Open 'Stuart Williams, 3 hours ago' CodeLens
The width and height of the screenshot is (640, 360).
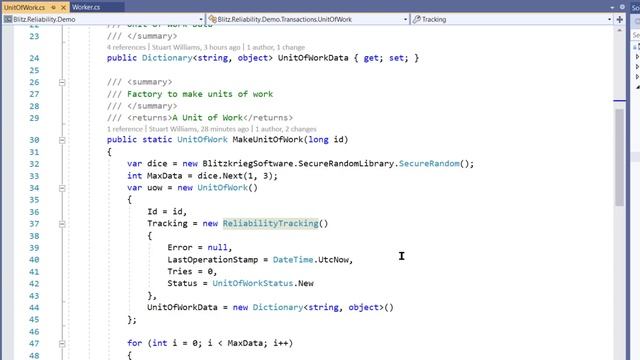[x=196, y=47]
